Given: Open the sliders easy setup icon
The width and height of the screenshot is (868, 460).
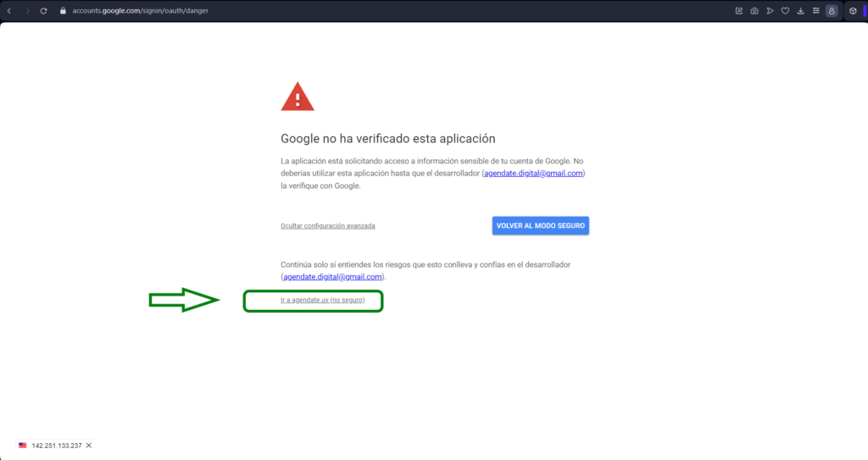Looking at the screenshot, I should pos(815,11).
